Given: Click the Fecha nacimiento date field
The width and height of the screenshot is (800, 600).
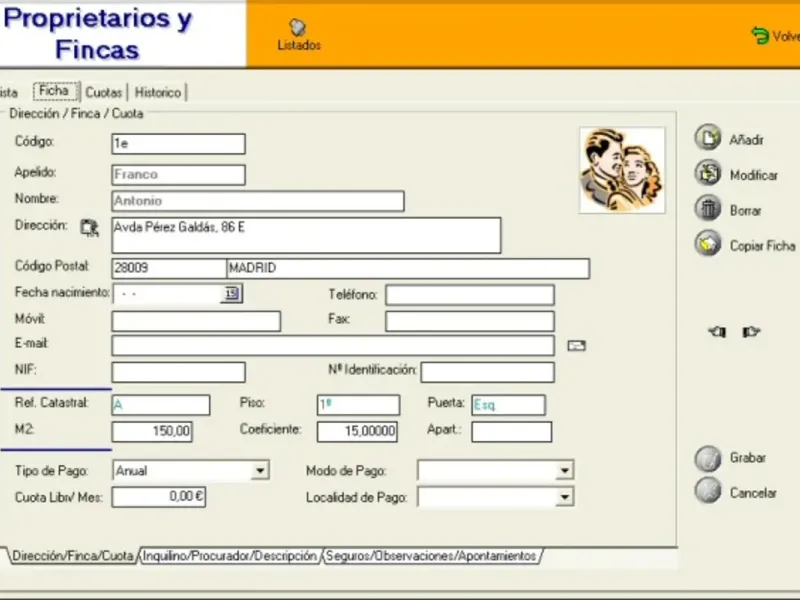Looking at the screenshot, I should tap(167, 293).
